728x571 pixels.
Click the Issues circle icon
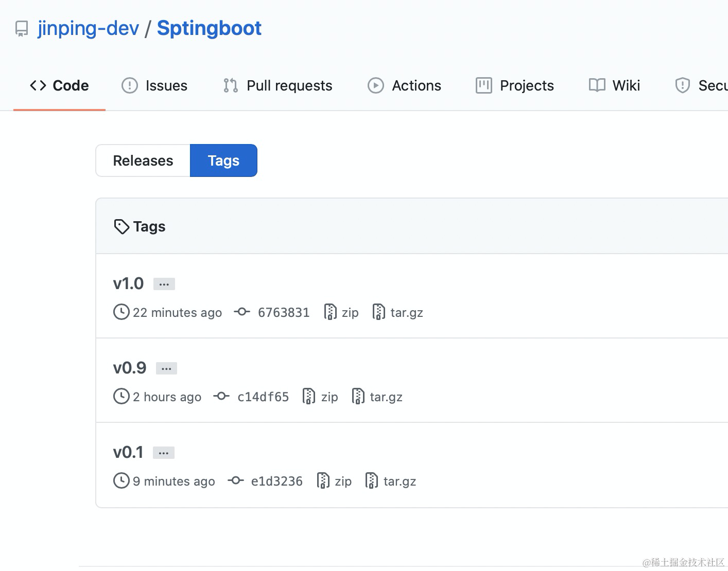coord(130,85)
